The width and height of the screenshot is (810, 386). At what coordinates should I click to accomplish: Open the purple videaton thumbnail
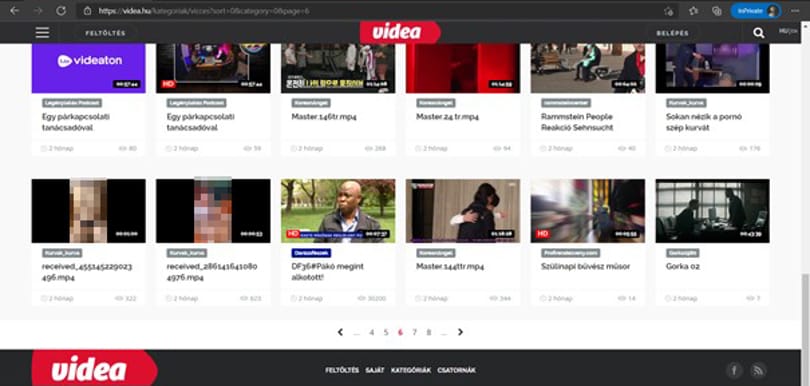[88, 68]
